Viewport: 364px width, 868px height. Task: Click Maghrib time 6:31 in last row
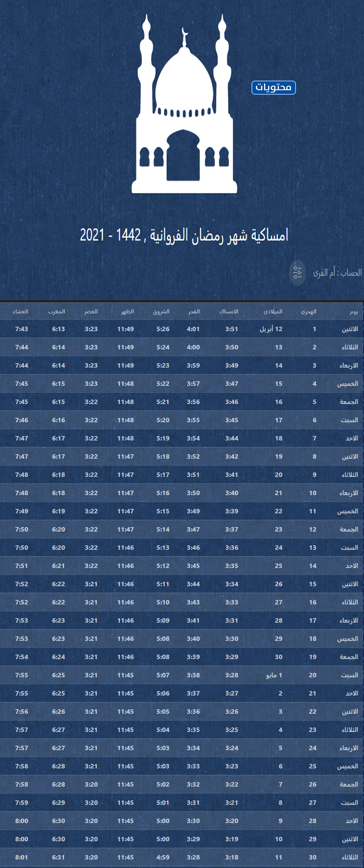58,857
